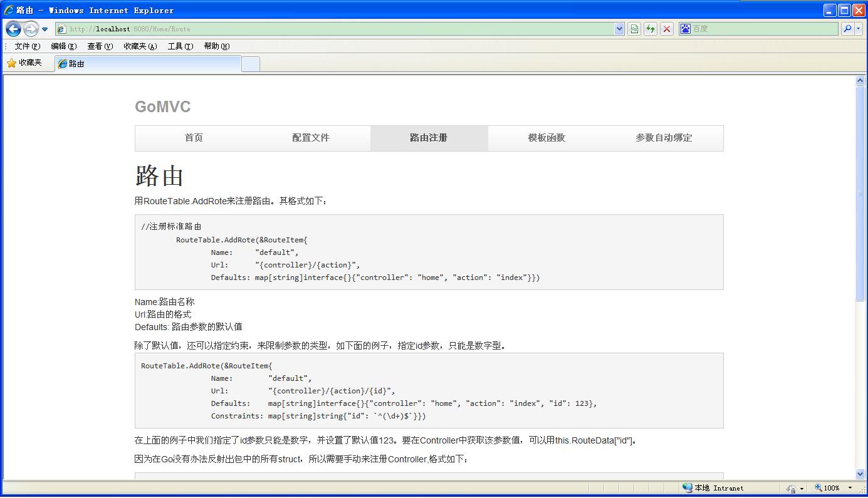Open the 配置文件 navigation link
This screenshot has height=498, width=868.
click(311, 138)
